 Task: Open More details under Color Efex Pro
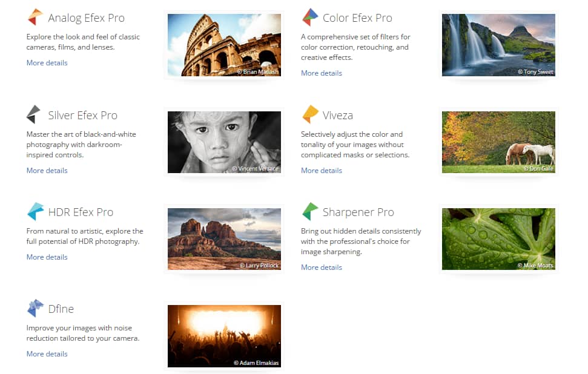point(322,73)
